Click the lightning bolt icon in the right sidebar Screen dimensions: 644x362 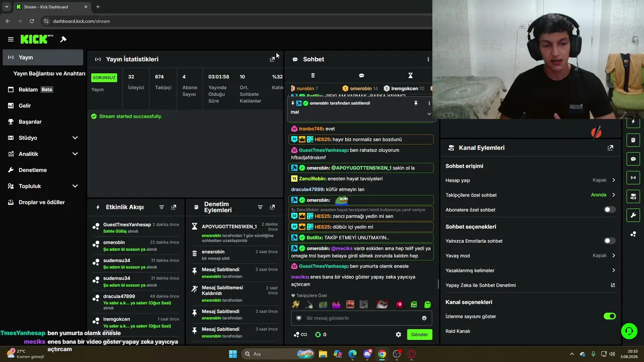point(633,122)
